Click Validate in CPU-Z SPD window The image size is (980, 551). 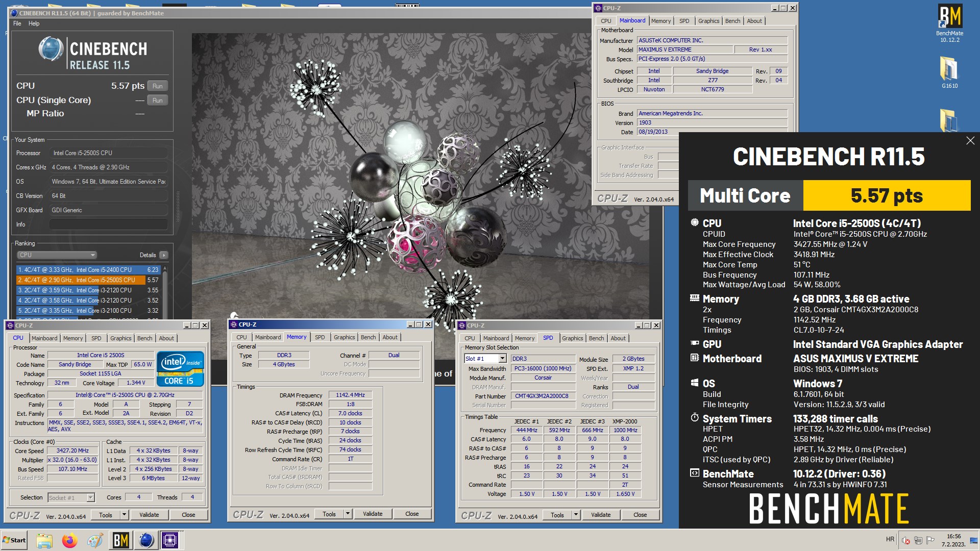pyautogui.click(x=601, y=515)
